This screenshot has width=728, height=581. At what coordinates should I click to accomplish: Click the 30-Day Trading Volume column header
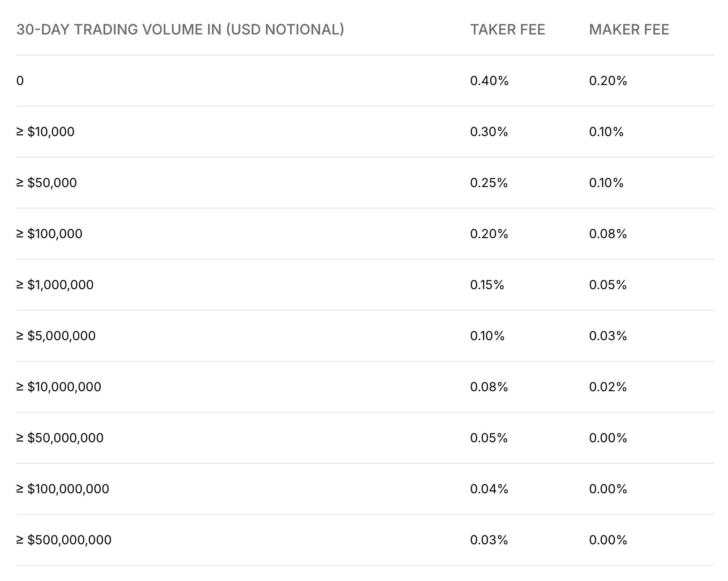tap(180, 30)
